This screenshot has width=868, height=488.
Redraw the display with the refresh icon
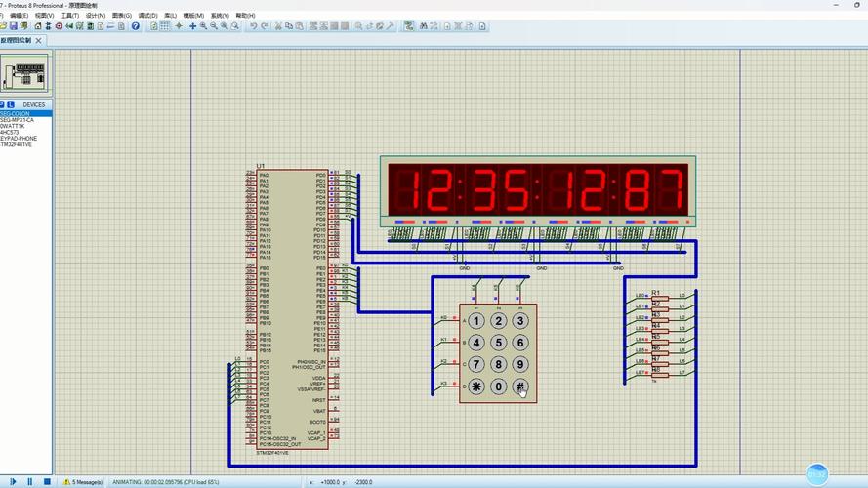(154, 26)
